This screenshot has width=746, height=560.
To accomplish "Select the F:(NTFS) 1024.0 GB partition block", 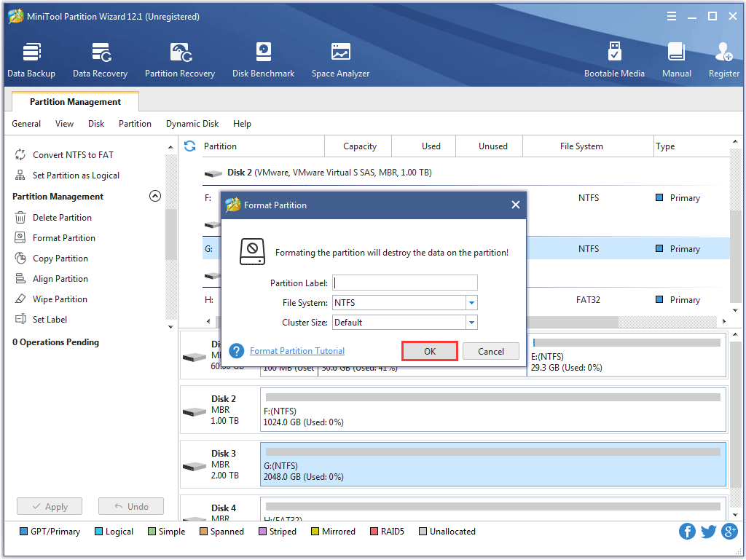I will coord(493,410).
